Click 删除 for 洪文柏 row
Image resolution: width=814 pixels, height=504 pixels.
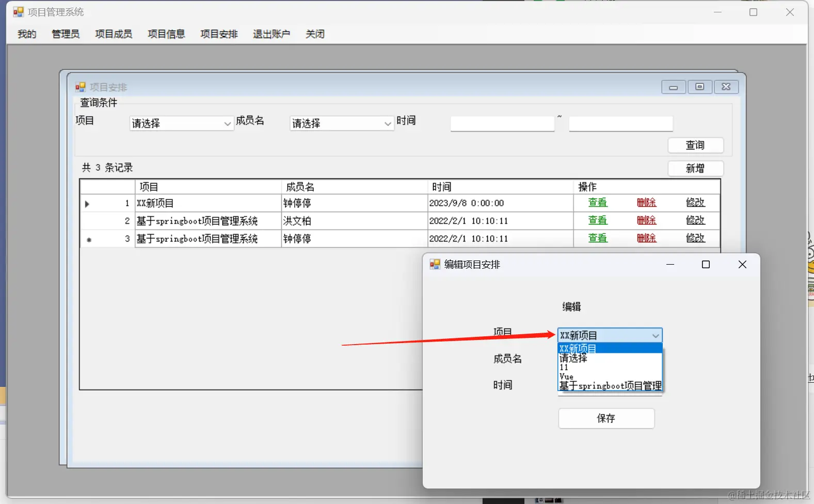coord(646,220)
